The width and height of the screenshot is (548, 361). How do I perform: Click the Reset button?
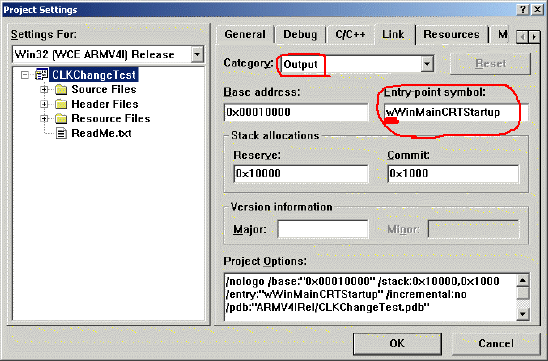490,64
